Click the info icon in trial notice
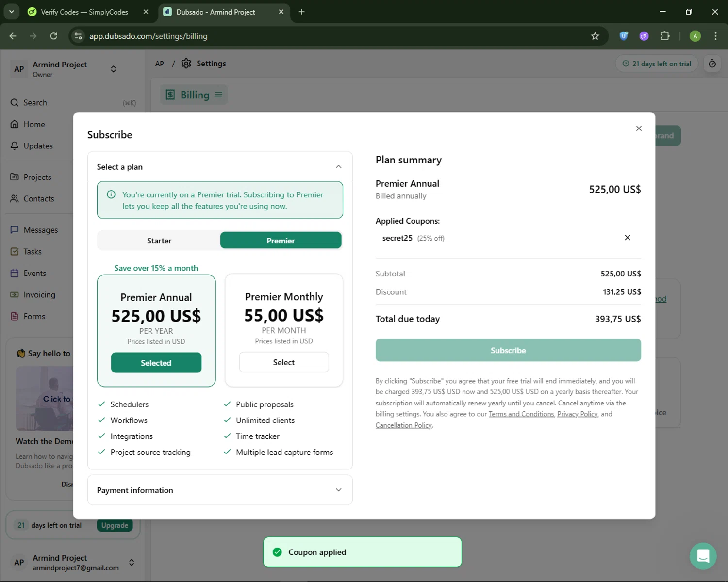The image size is (728, 582). tap(111, 194)
